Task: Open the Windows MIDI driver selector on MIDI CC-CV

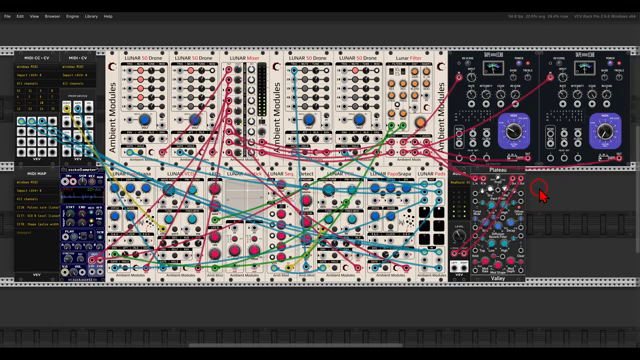Action: click(36, 67)
